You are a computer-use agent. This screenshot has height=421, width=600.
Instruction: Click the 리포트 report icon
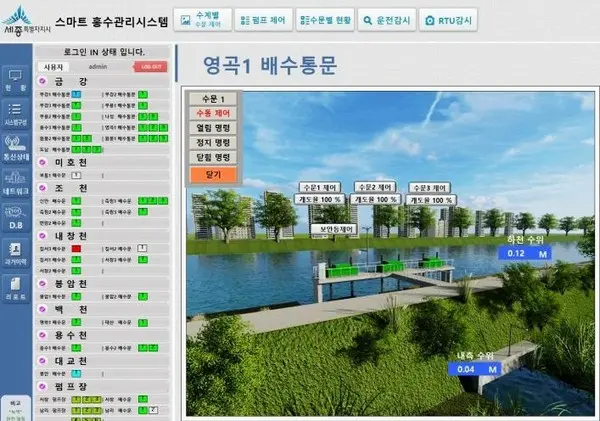(x=15, y=288)
